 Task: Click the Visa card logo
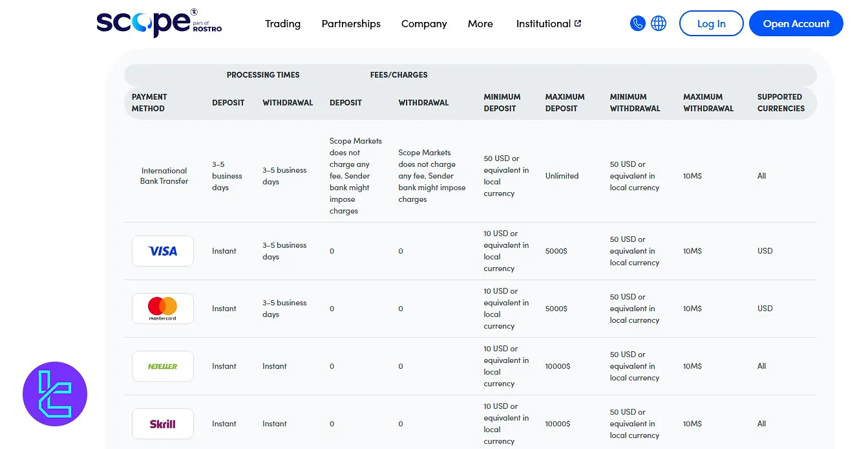coord(162,251)
